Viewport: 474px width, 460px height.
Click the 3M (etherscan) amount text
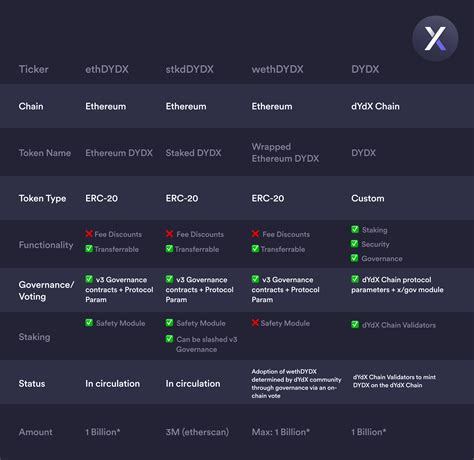pos(197,432)
